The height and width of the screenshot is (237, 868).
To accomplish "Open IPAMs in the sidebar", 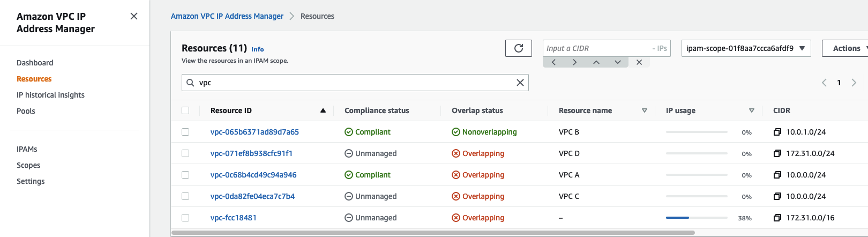I will (27, 149).
